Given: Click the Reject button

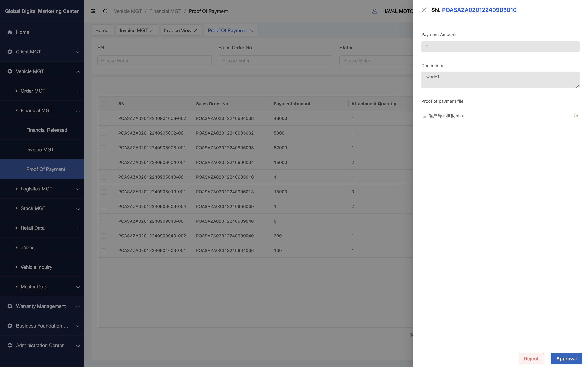Looking at the screenshot, I should (531, 358).
